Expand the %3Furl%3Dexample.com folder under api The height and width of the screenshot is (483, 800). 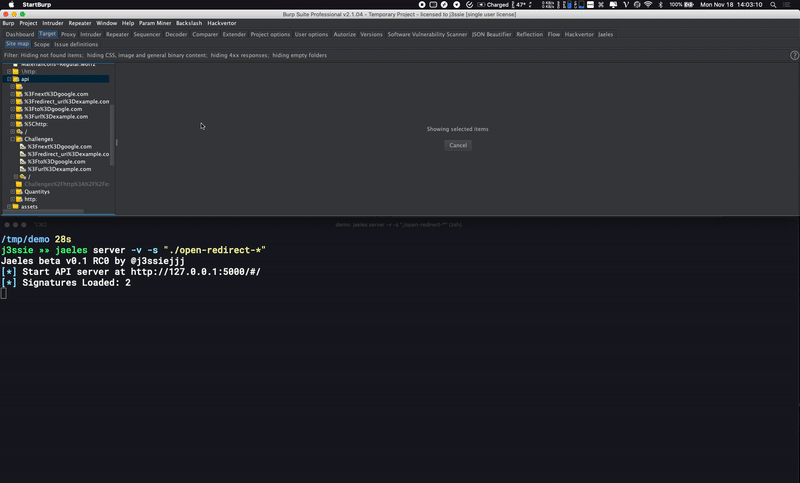(13, 116)
